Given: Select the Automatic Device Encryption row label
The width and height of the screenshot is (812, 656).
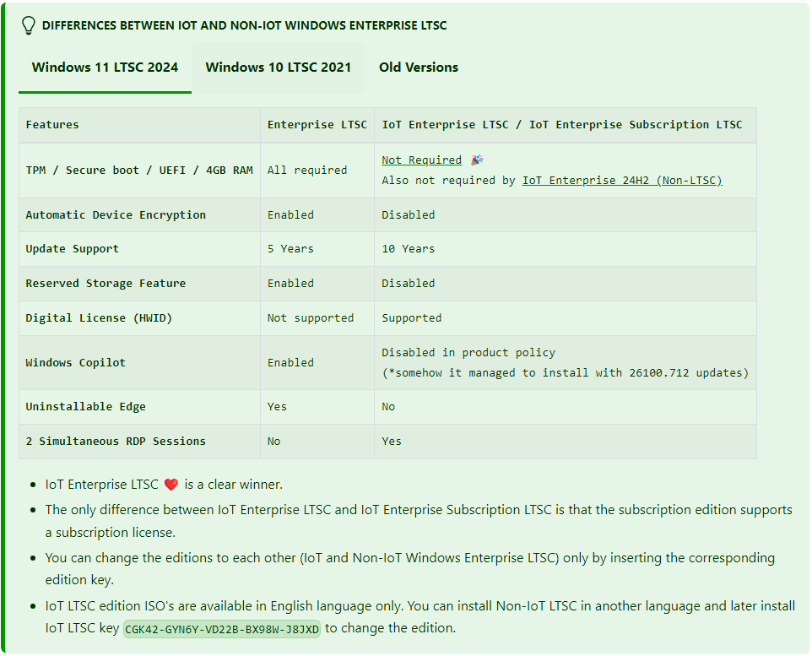Looking at the screenshot, I should pyautogui.click(x=116, y=215).
